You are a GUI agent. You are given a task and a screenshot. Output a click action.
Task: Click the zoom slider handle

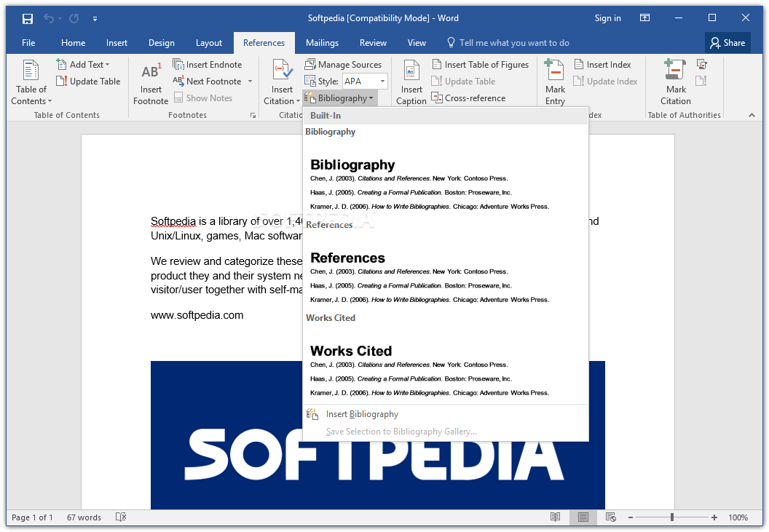[x=672, y=517]
